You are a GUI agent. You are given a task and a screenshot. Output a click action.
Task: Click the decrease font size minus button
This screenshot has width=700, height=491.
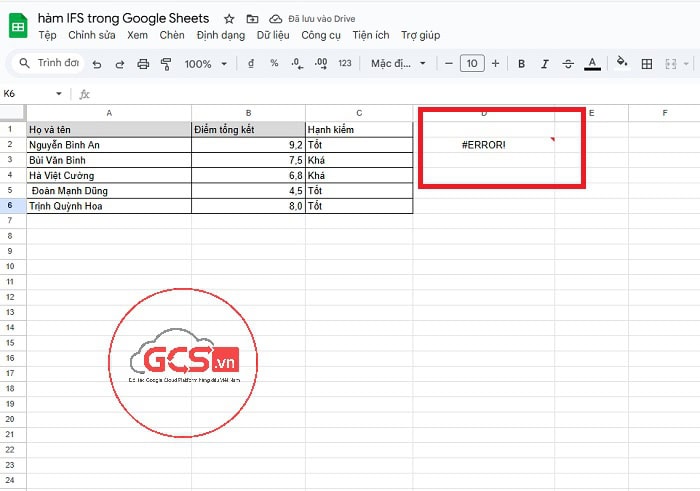449,64
